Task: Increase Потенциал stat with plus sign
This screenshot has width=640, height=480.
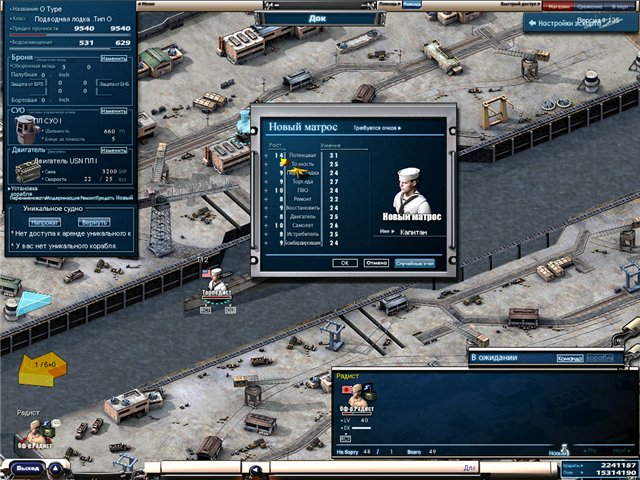Action: click(266, 156)
